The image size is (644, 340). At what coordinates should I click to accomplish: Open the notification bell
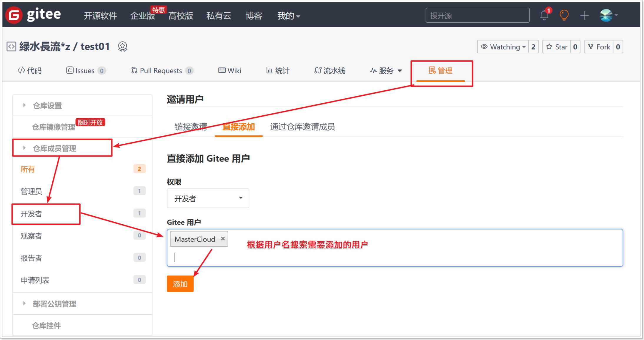tap(544, 15)
